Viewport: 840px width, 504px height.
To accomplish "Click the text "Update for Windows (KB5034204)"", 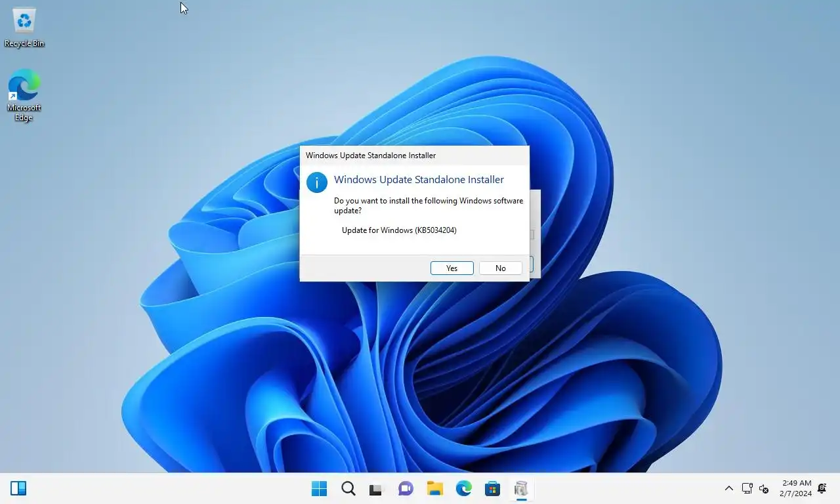I will point(399,230).
